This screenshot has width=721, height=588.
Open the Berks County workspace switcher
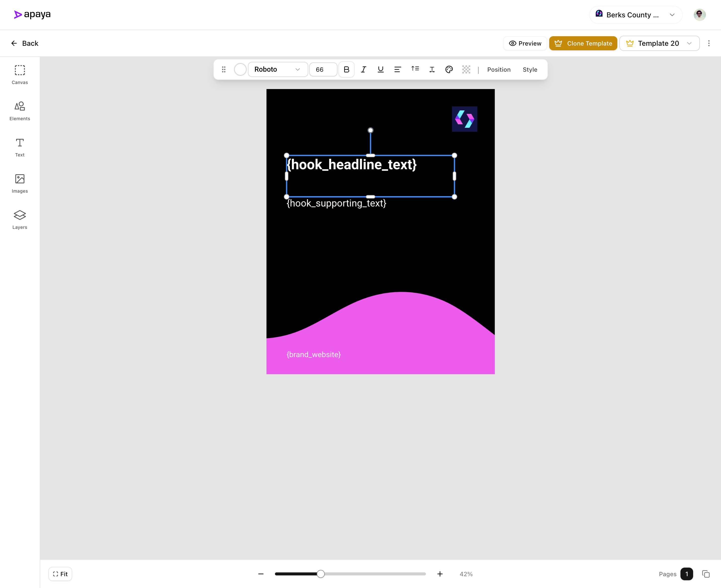pyautogui.click(x=635, y=15)
